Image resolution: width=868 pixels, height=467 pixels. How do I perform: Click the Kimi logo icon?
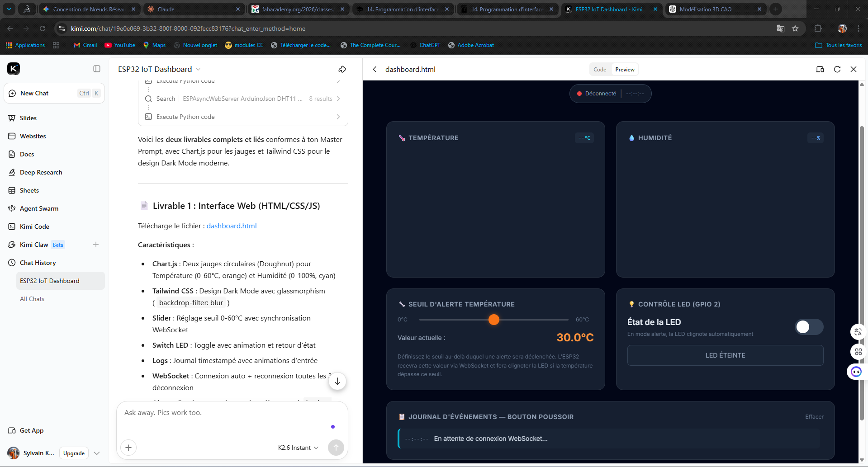(14, 69)
